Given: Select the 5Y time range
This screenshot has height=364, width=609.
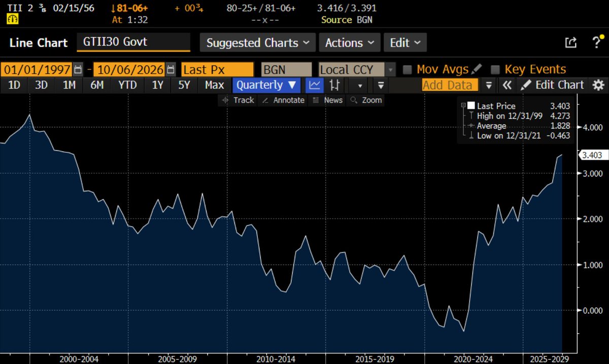Looking at the screenshot, I should click(184, 85).
